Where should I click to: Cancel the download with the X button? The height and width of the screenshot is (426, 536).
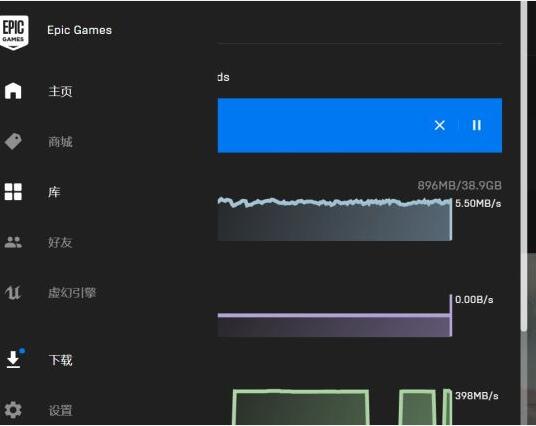(x=440, y=125)
